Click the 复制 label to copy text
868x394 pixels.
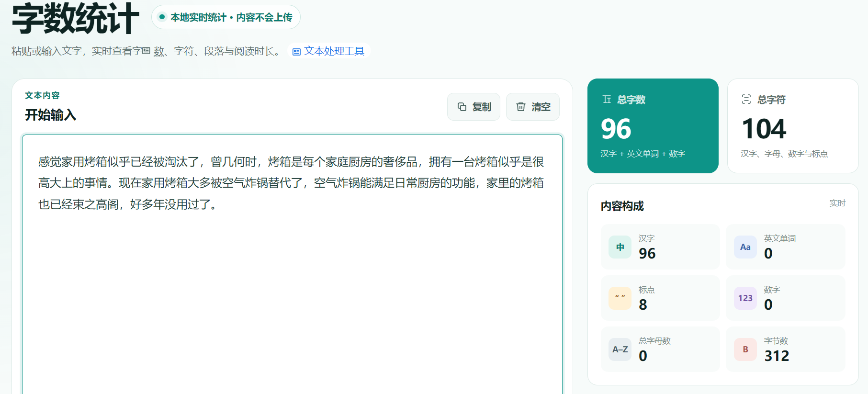click(482, 107)
